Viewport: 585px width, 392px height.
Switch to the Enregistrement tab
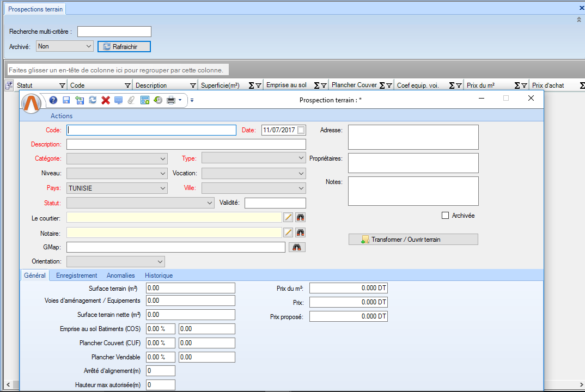[x=77, y=275]
